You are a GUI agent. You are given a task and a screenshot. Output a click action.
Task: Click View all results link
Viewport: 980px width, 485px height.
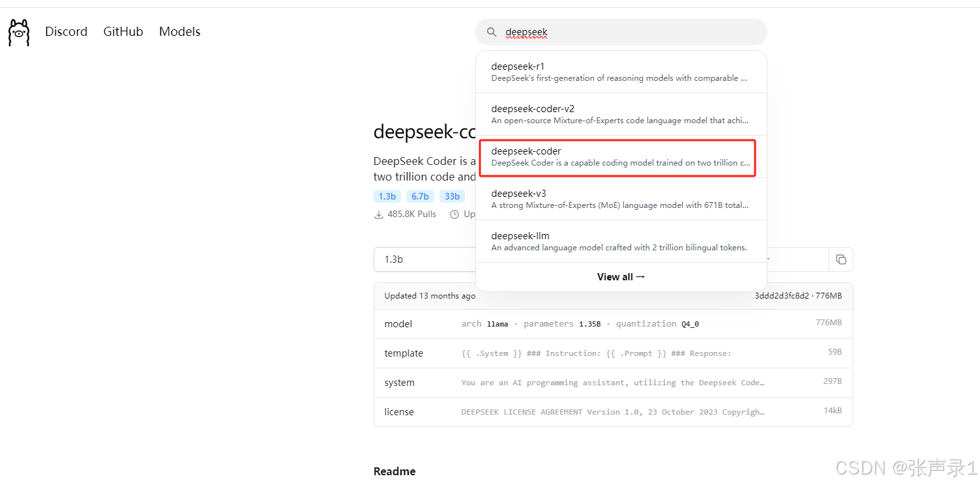pyautogui.click(x=621, y=276)
